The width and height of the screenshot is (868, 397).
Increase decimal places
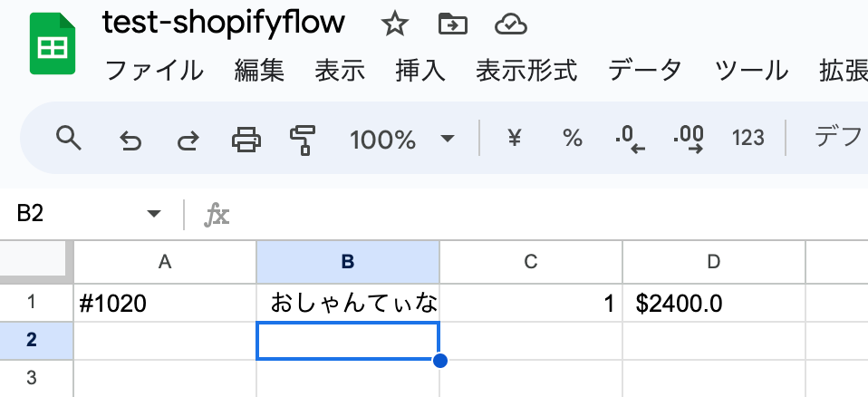click(689, 139)
